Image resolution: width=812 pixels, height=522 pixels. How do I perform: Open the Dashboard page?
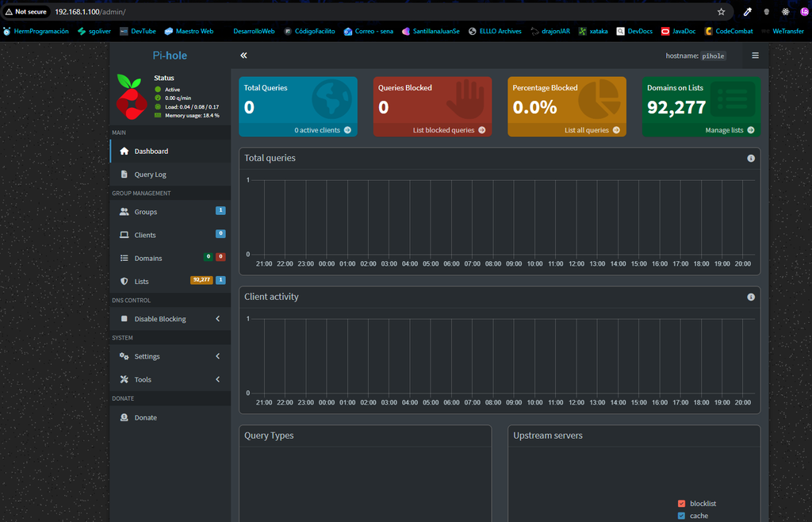click(x=170, y=152)
